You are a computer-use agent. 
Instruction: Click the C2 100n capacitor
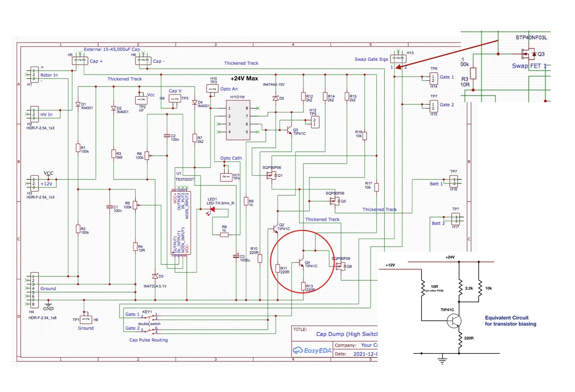coord(167,136)
